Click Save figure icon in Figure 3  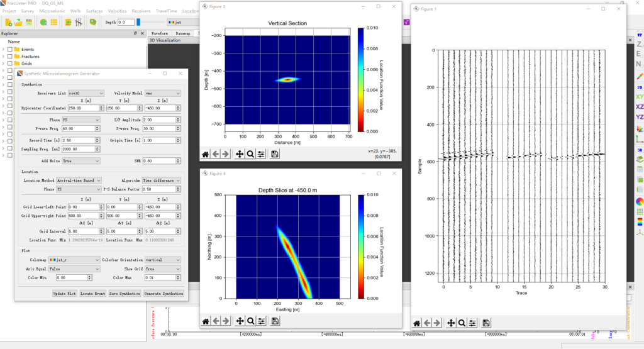[274, 154]
